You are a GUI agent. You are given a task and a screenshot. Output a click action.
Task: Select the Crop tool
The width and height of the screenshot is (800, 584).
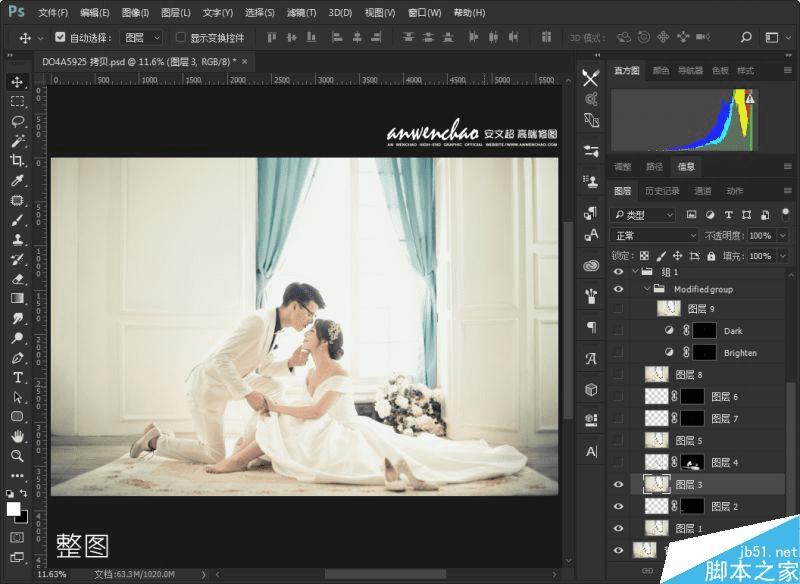tap(18, 161)
